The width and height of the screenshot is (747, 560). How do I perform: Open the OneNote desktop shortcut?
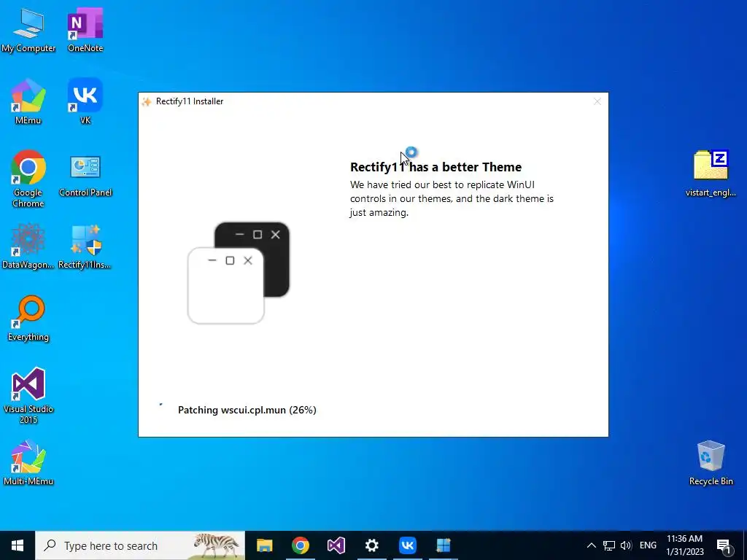tap(85, 29)
